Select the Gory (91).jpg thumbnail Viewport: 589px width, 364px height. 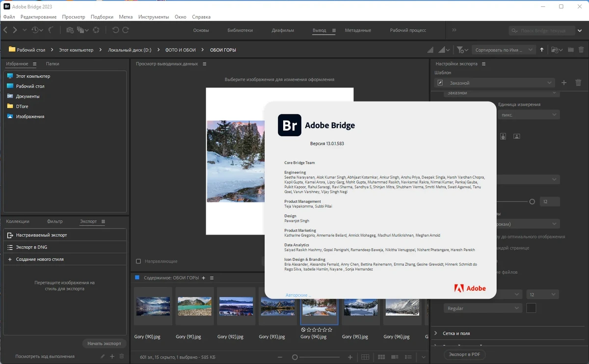(195, 307)
